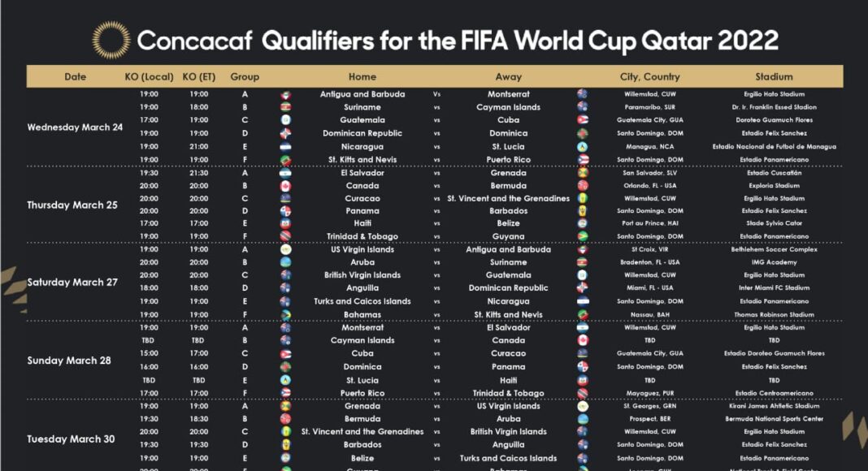Click the Stadium column header
The width and height of the screenshot is (868, 471).
773,77
